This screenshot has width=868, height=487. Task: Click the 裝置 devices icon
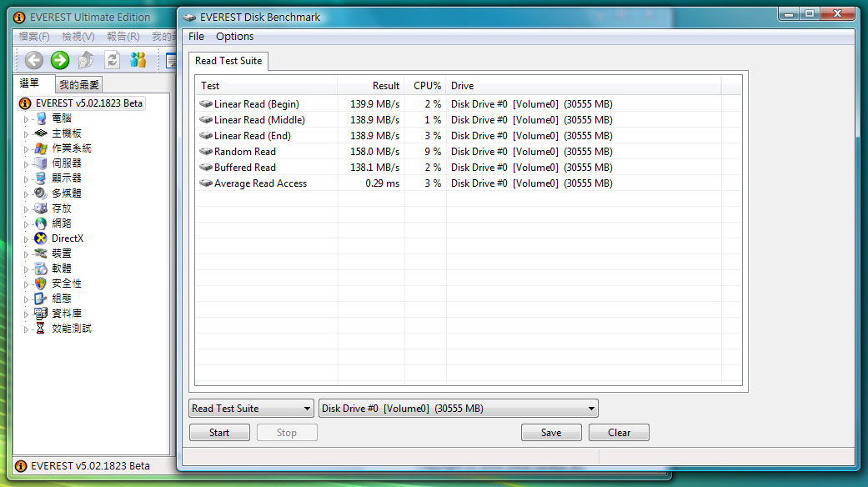coord(40,254)
